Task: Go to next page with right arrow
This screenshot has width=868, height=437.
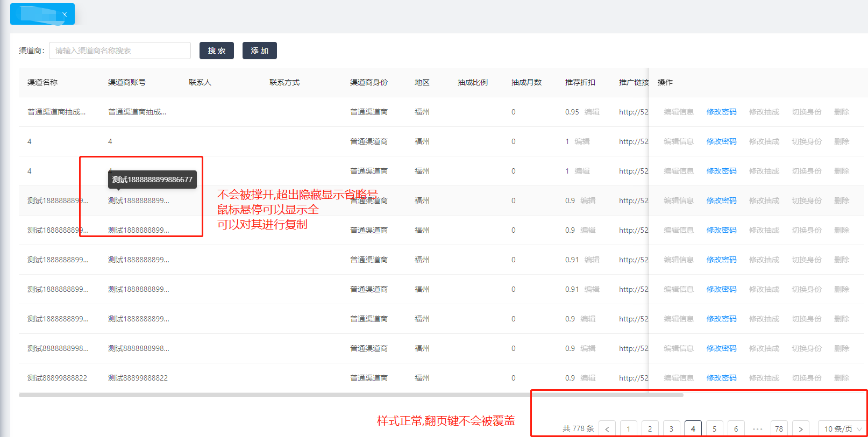Action: pyautogui.click(x=801, y=428)
